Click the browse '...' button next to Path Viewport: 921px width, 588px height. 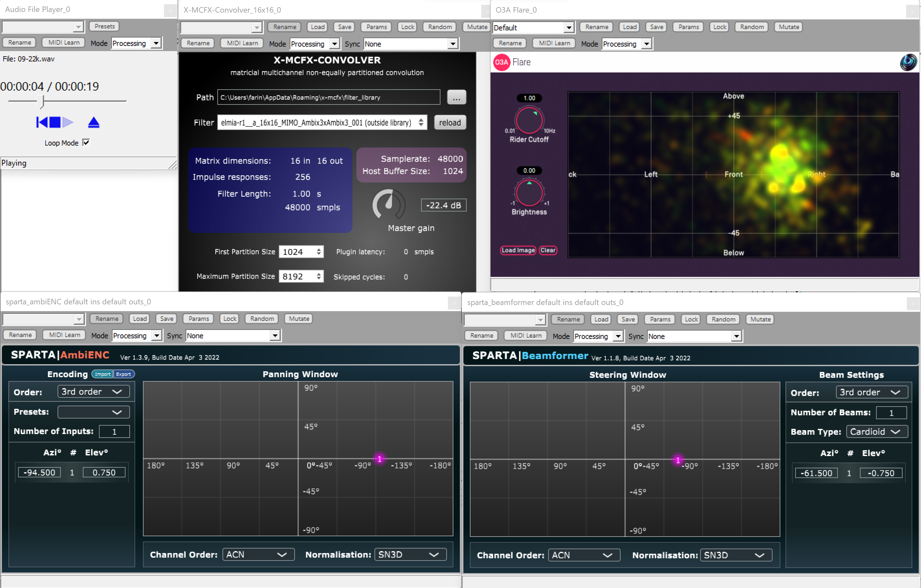(456, 98)
